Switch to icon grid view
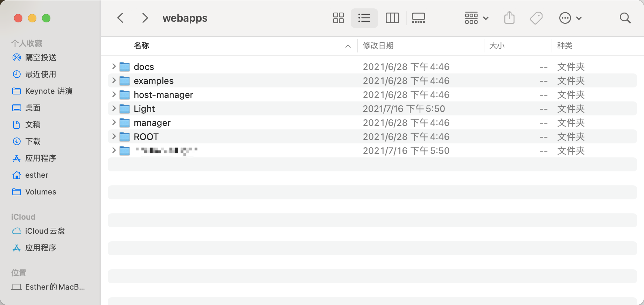The width and height of the screenshot is (644, 305). tap(338, 18)
